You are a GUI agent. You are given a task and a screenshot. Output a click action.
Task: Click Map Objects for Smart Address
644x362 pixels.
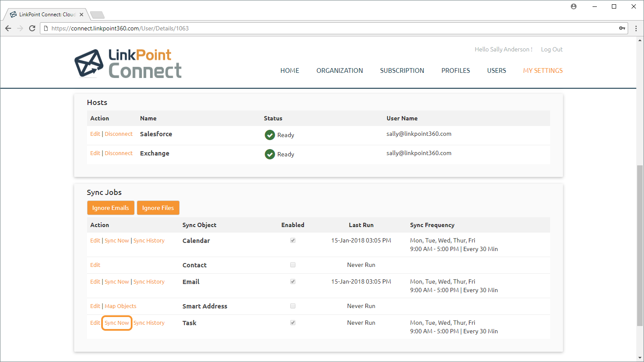click(x=120, y=306)
